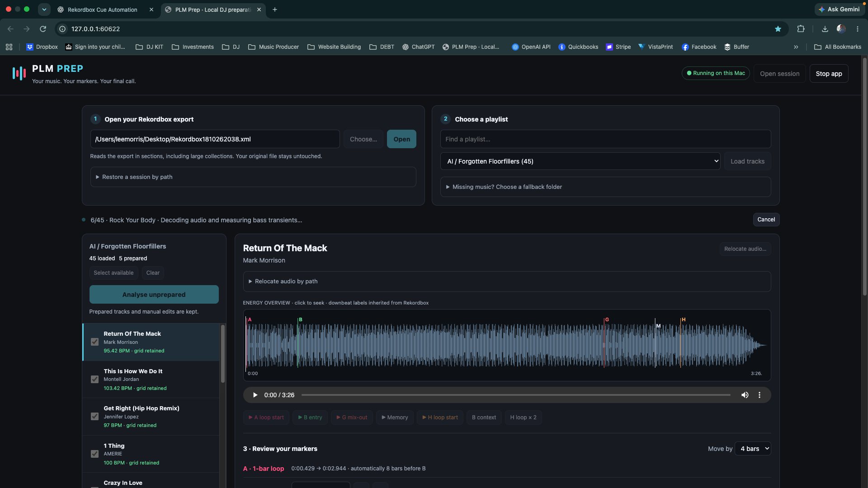The width and height of the screenshot is (868, 488).
Task: Click Analyse unprepared button
Action: click(x=154, y=295)
